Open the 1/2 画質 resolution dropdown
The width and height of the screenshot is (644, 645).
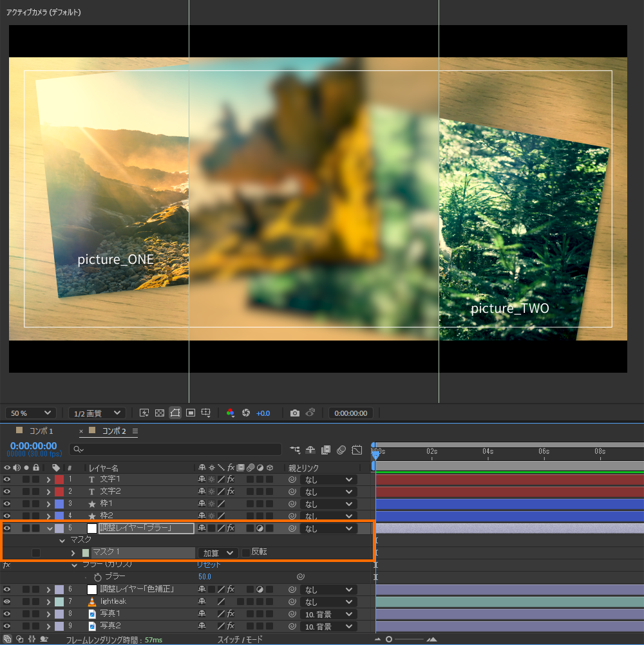point(97,413)
